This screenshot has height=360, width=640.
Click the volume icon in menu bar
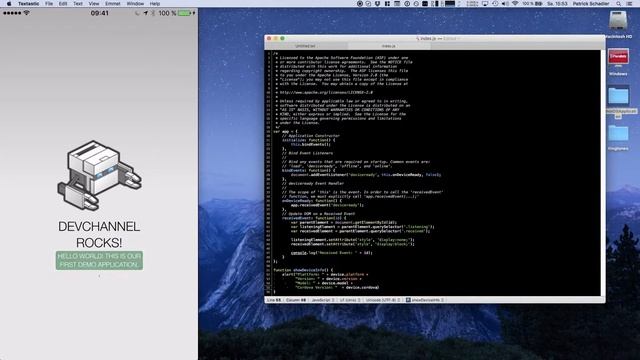(505, 4)
